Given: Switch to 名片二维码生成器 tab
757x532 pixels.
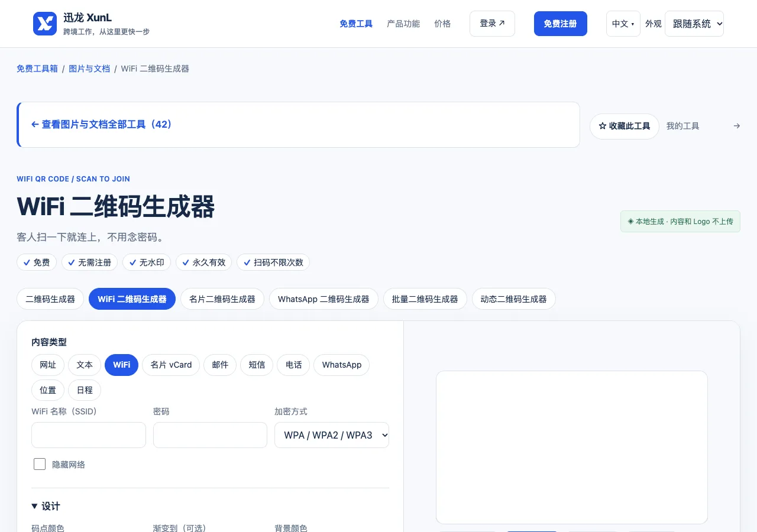Looking at the screenshot, I should pyautogui.click(x=222, y=299).
